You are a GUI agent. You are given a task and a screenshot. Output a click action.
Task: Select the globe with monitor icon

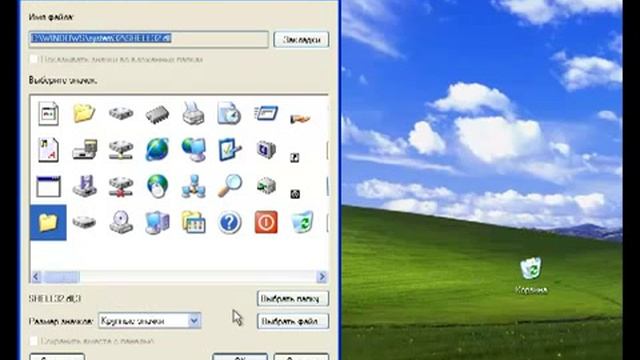click(x=193, y=149)
